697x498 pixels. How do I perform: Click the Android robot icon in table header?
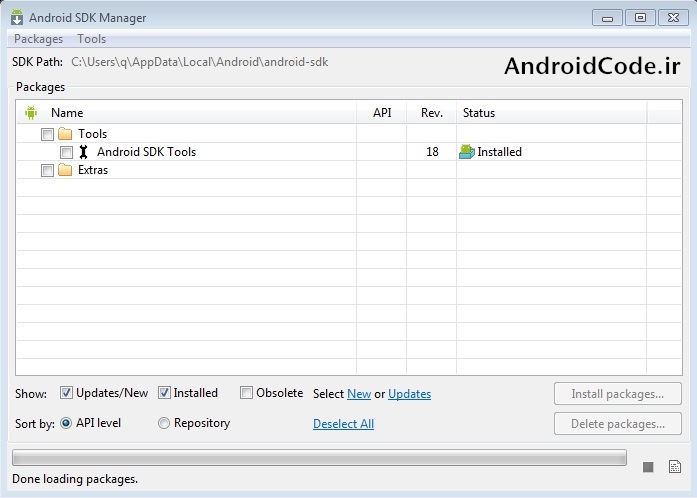click(30, 113)
